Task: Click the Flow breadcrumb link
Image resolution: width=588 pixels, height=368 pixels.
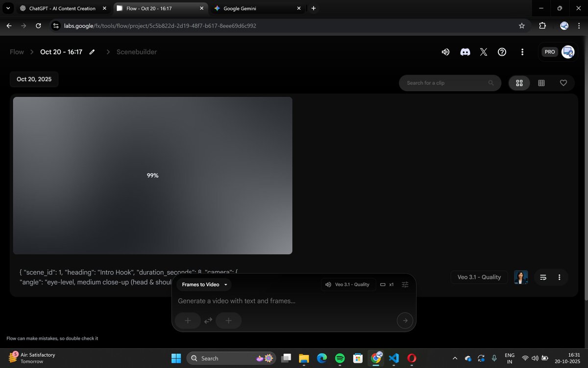Action: pos(16,52)
